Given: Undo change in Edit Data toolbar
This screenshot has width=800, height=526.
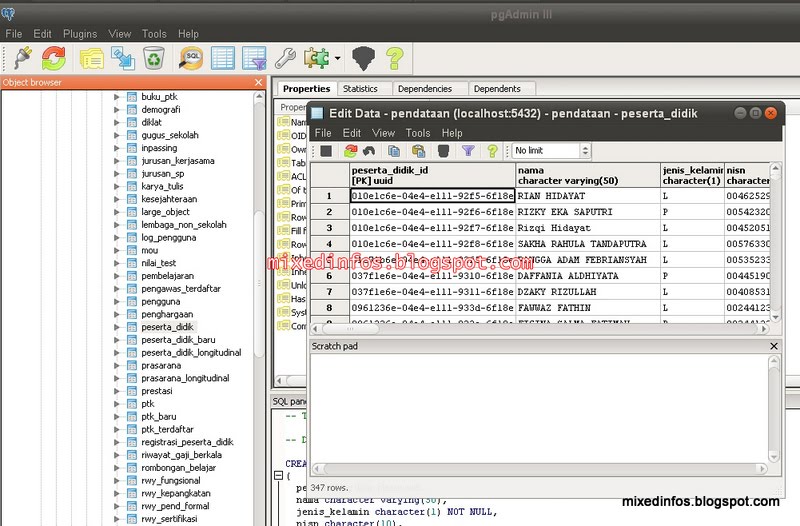Looking at the screenshot, I should click(369, 151).
